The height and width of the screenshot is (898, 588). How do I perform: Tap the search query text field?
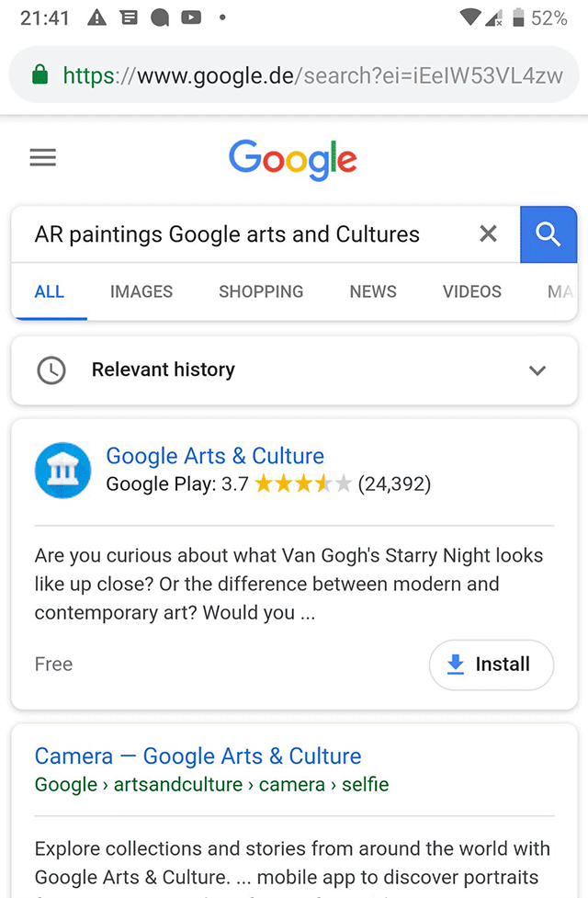239,234
